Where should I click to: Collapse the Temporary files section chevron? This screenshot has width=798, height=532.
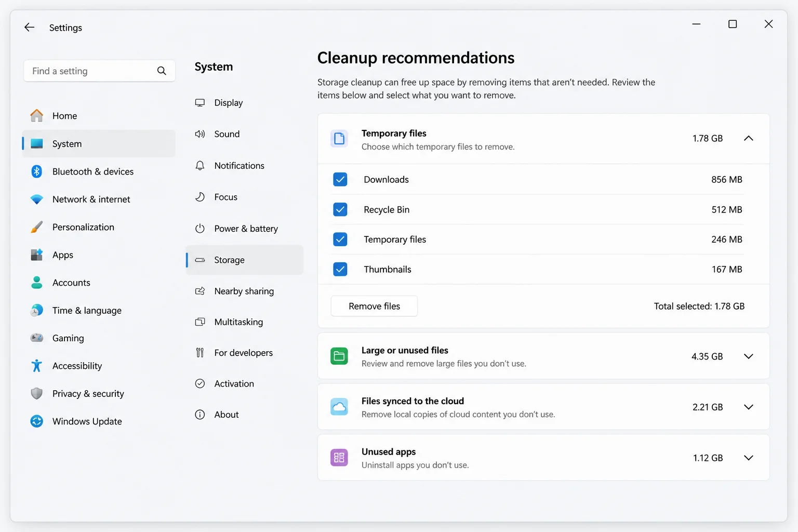pos(748,138)
